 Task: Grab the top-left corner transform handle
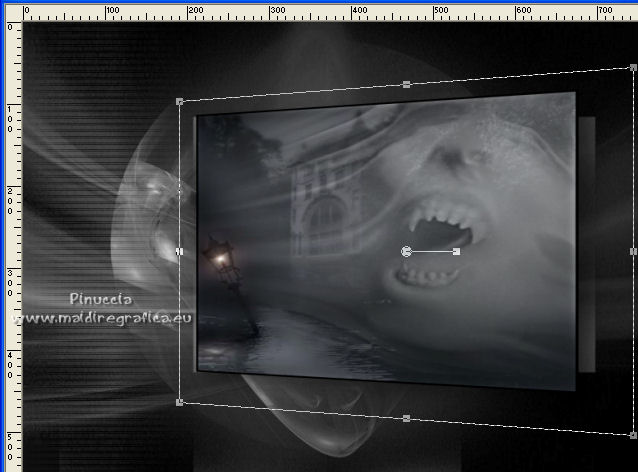pos(179,102)
